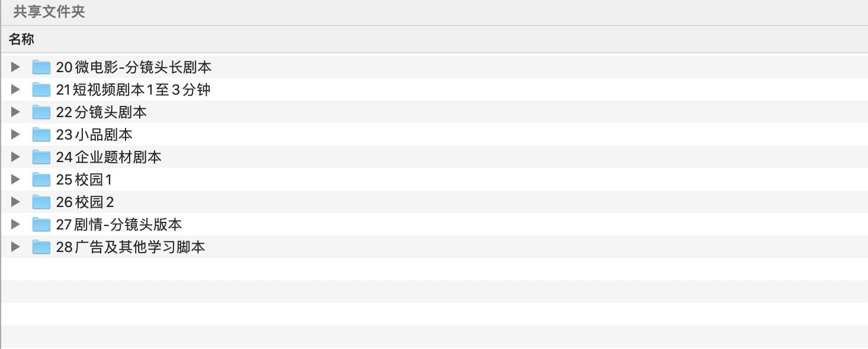Click folder icon for 26校园2
This screenshot has width=868, height=349.
click(x=41, y=202)
